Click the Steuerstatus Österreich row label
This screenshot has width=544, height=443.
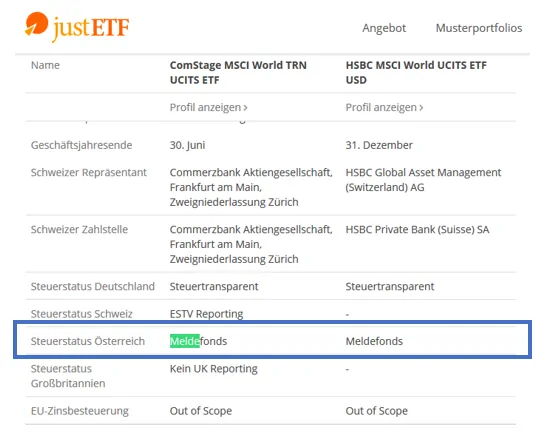[x=87, y=341]
